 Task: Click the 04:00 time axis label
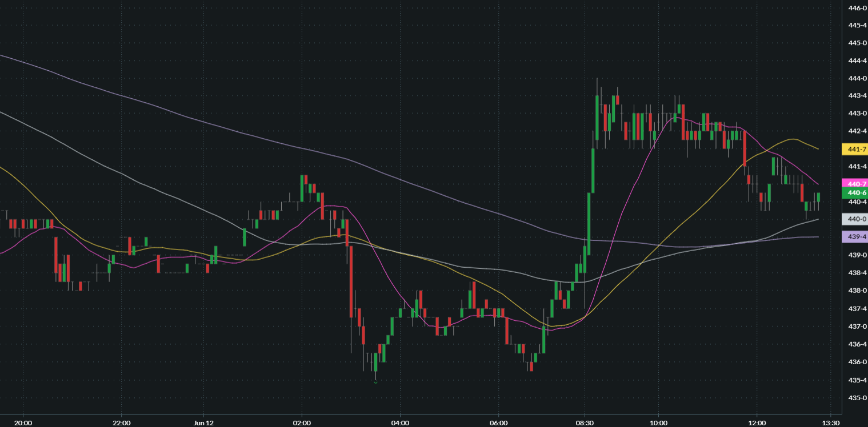400,422
